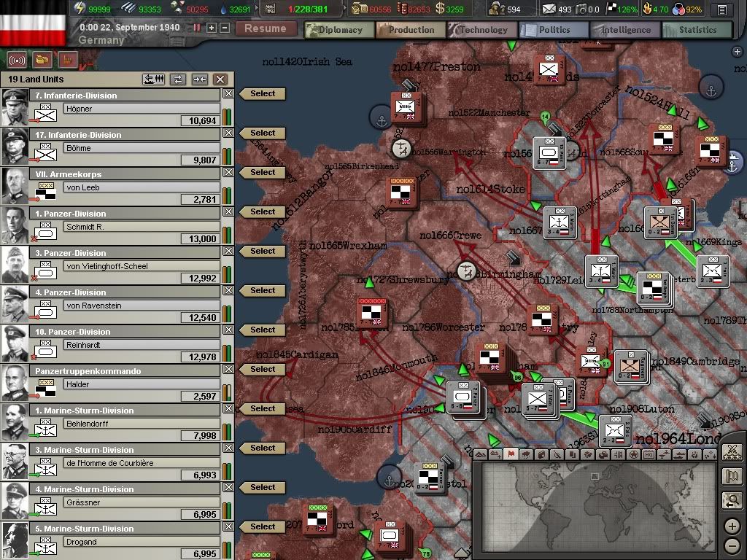Open the Politics tab

[554, 30]
